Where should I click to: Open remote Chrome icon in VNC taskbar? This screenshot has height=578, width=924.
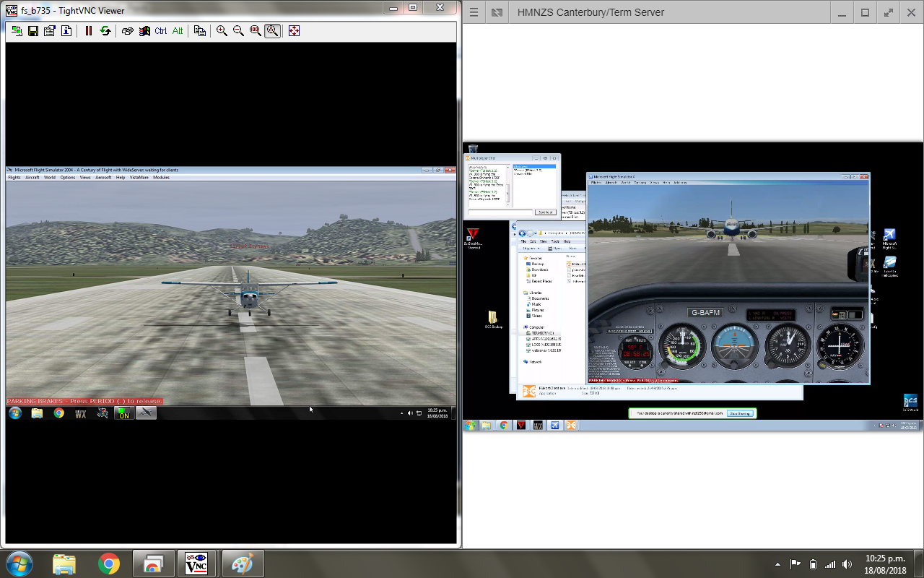click(58, 413)
